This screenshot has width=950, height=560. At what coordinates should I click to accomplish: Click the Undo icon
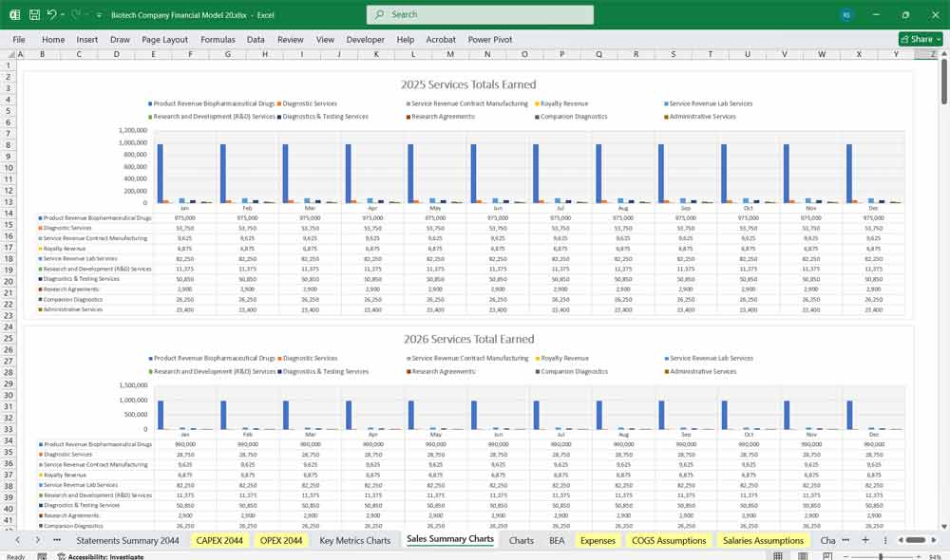pos(53,14)
